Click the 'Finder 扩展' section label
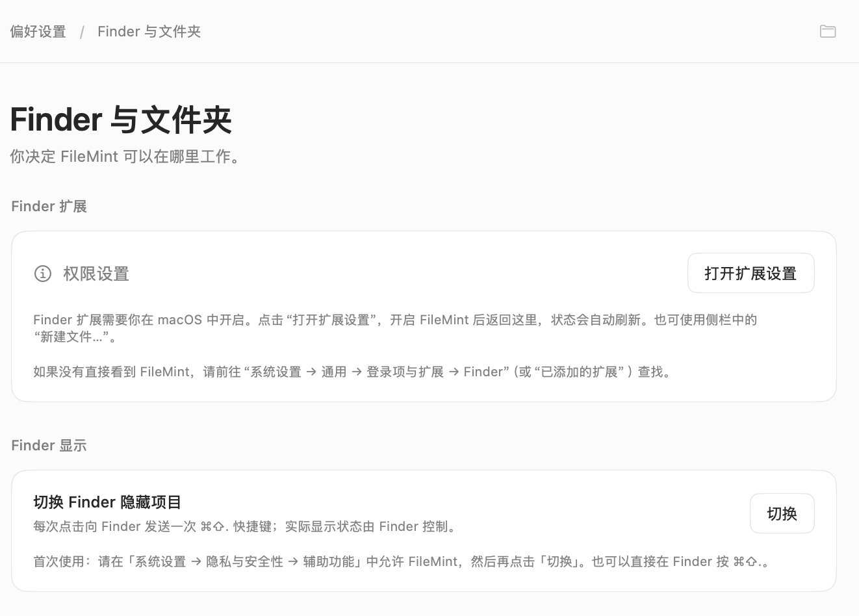859x616 pixels. pyautogui.click(x=49, y=206)
